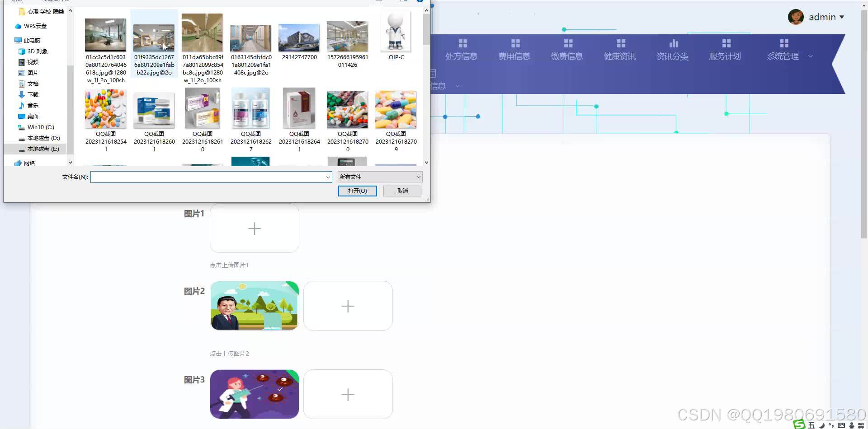The image size is (868, 429).
Task: Open the 服务计划 module icon
Action: click(x=726, y=43)
